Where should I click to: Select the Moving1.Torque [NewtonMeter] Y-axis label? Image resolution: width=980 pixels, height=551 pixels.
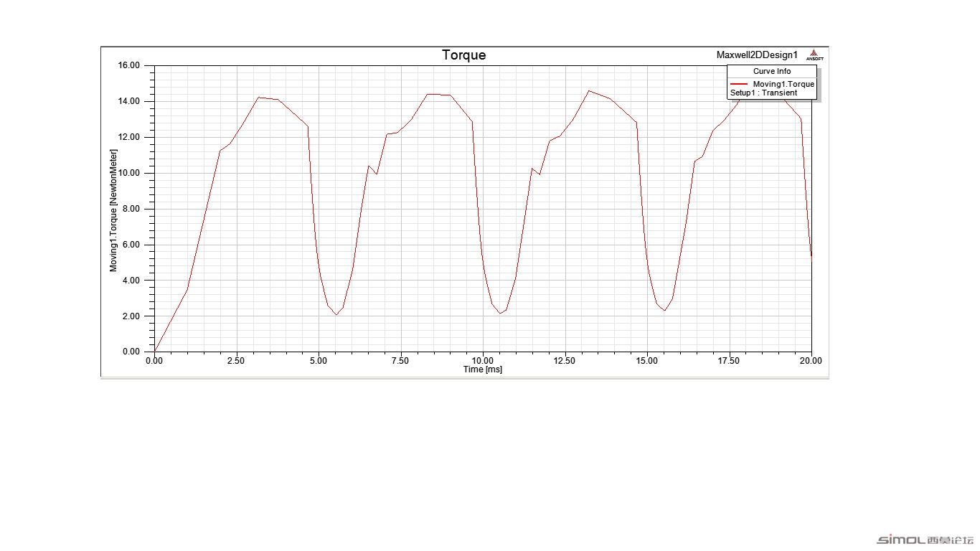[x=113, y=210]
